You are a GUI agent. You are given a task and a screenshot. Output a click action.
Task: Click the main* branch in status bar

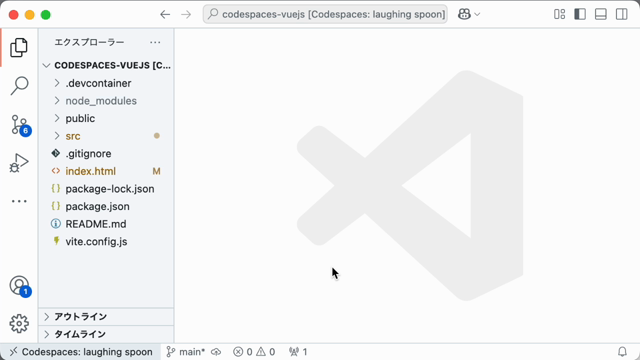coord(186,352)
